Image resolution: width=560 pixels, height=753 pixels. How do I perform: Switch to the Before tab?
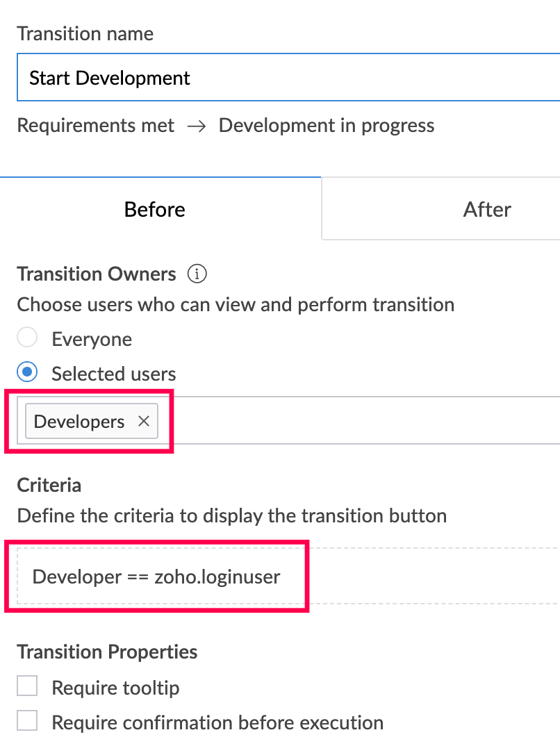coord(154,209)
